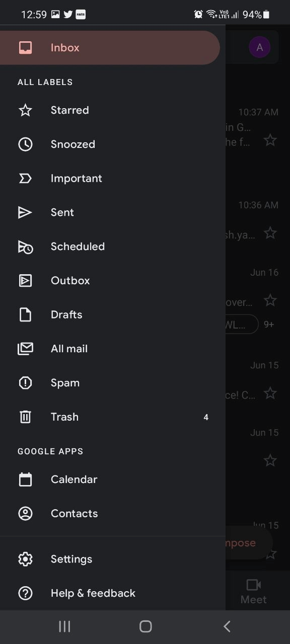Tap the All mail envelope icon
The width and height of the screenshot is (290, 644).
point(25,349)
